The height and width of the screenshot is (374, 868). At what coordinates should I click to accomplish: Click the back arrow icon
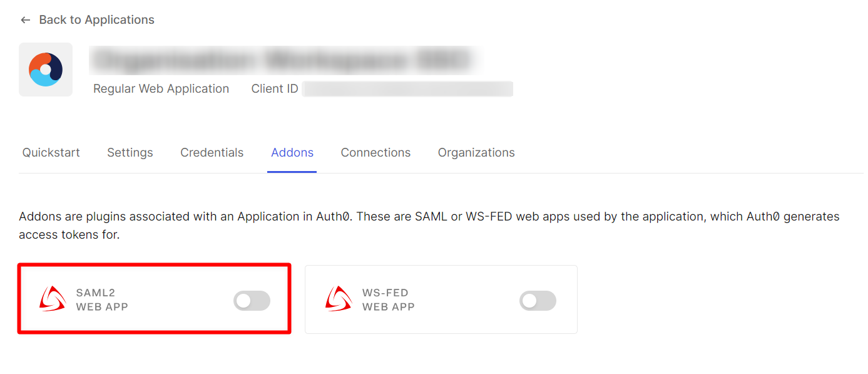tap(25, 19)
